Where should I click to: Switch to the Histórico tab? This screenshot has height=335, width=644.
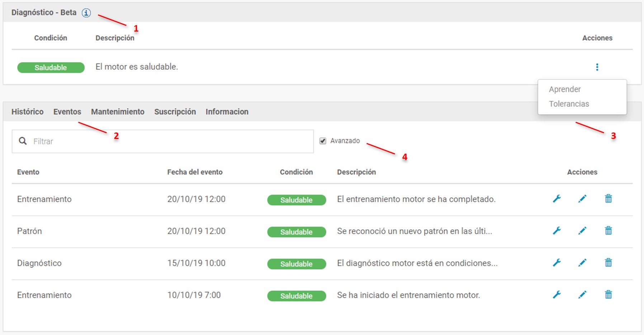point(27,112)
